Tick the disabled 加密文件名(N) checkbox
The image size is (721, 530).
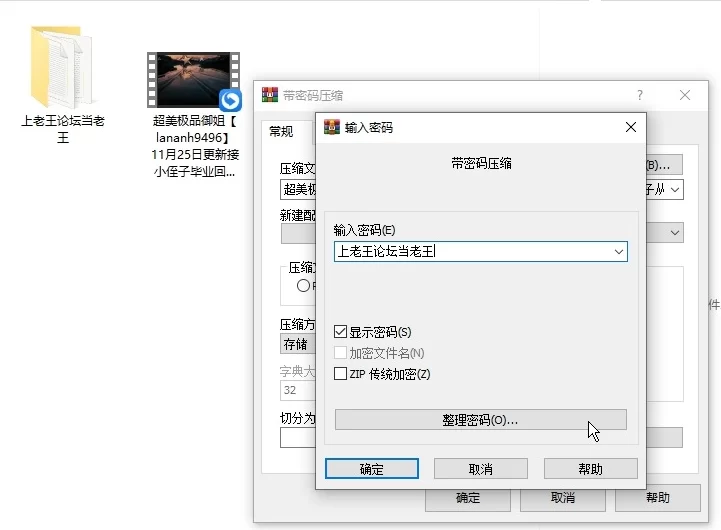point(340,353)
